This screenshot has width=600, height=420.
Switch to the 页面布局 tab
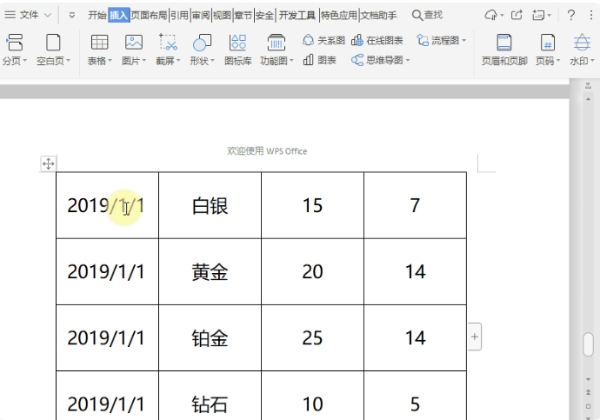tap(149, 15)
